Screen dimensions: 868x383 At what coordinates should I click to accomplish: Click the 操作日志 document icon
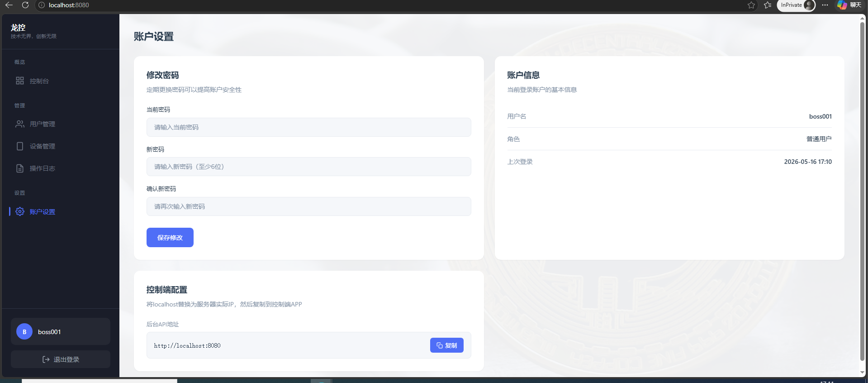(x=20, y=168)
